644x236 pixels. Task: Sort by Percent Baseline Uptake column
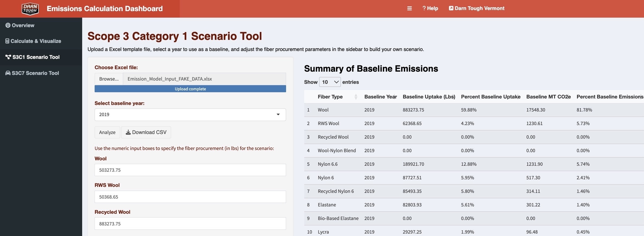[x=491, y=97]
